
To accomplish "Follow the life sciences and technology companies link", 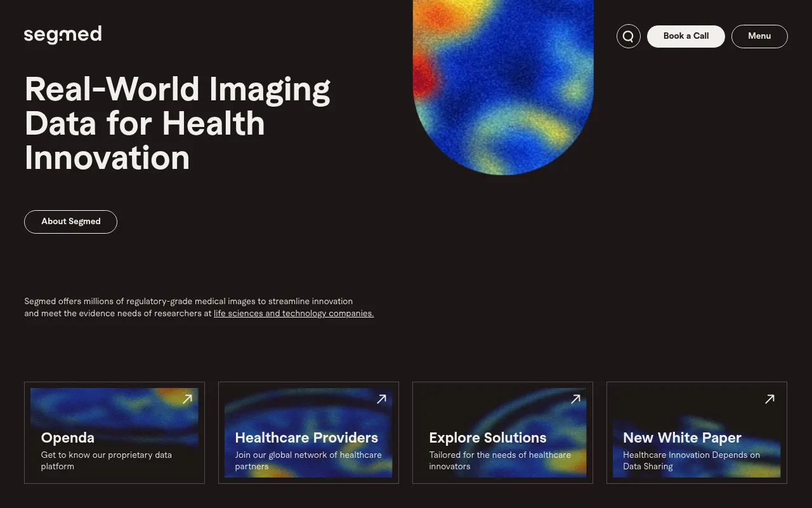I will pos(294,313).
